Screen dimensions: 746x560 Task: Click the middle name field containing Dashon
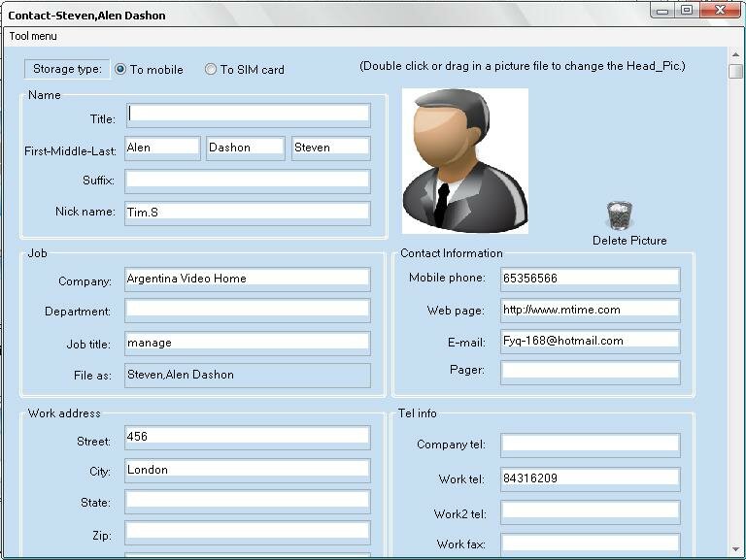[246, 148]
